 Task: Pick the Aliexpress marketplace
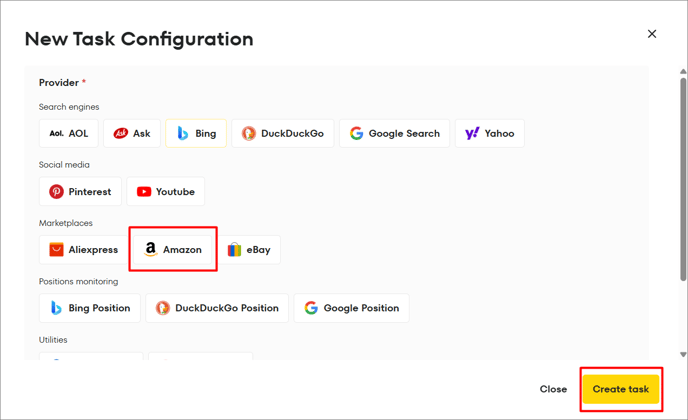point(83,250)
